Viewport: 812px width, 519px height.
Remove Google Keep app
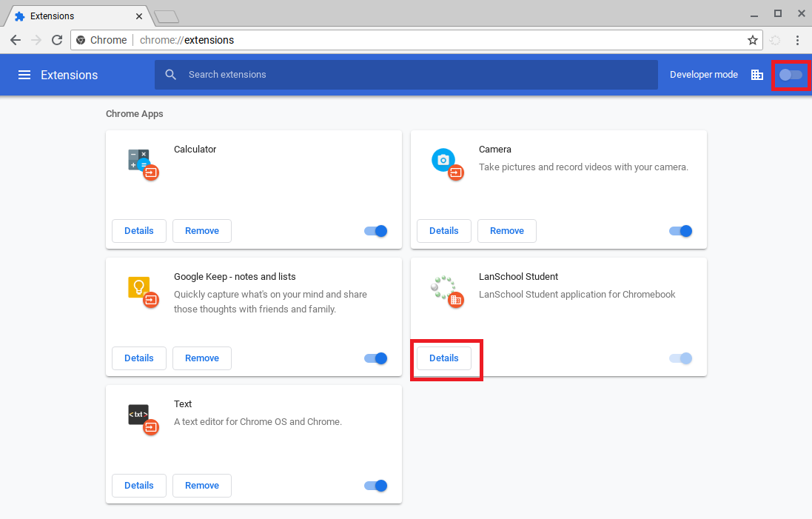(202, 358)
